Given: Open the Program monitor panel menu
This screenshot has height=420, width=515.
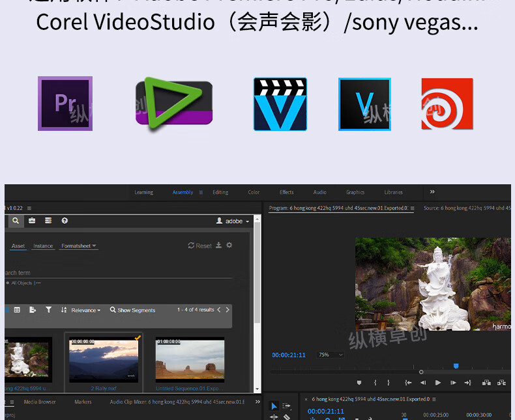Looking at the screenshot, I should pos(412,208).
